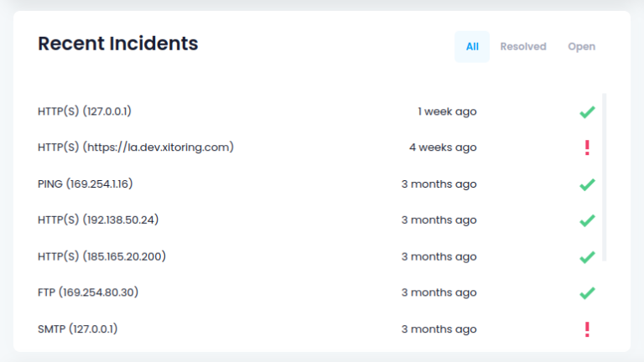Select the SMTP (127.0.0.1) incident
Image resolution: width=644 pixels, height=362 pixels.
(77, 329)
